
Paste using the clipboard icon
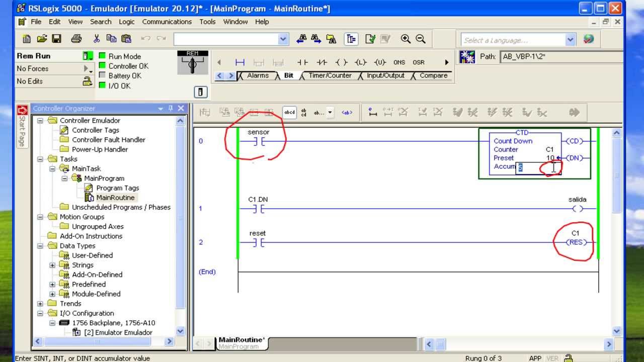pos(126,39)
